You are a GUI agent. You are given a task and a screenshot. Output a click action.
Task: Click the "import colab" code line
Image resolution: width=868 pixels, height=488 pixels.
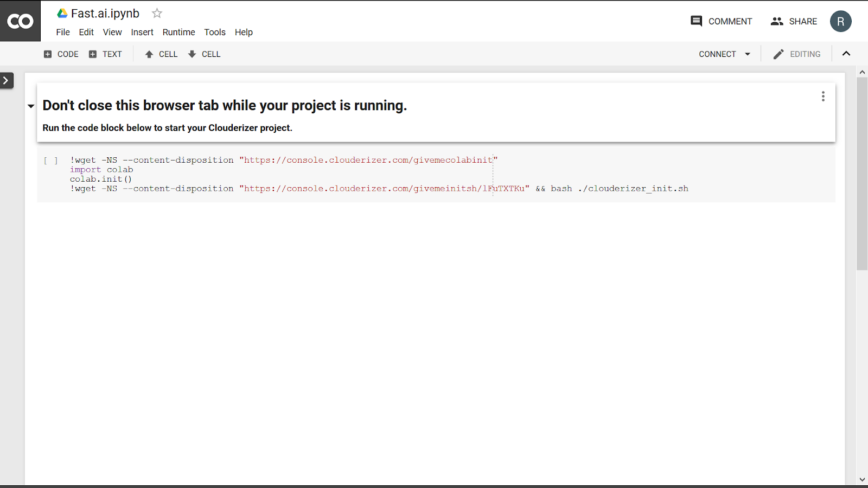tap(101, 170)
